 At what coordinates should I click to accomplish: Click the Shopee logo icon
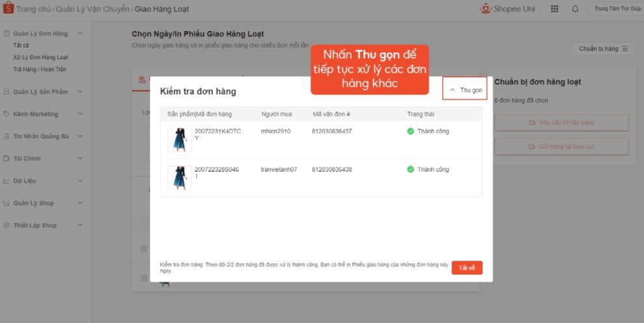point(7,9)
